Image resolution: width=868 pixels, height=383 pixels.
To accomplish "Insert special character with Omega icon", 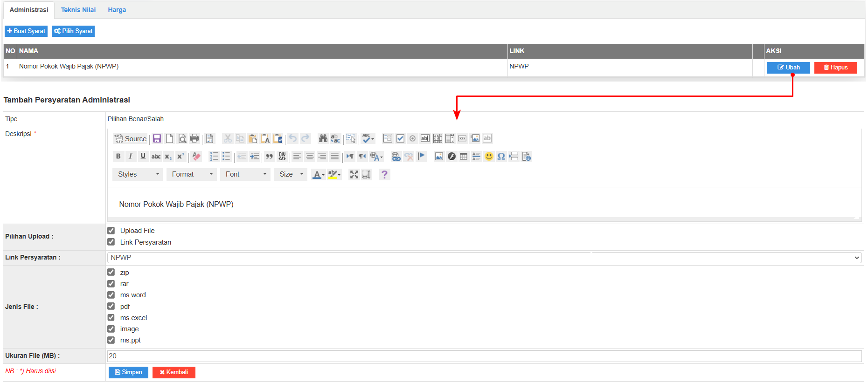I will click(501, 157).
